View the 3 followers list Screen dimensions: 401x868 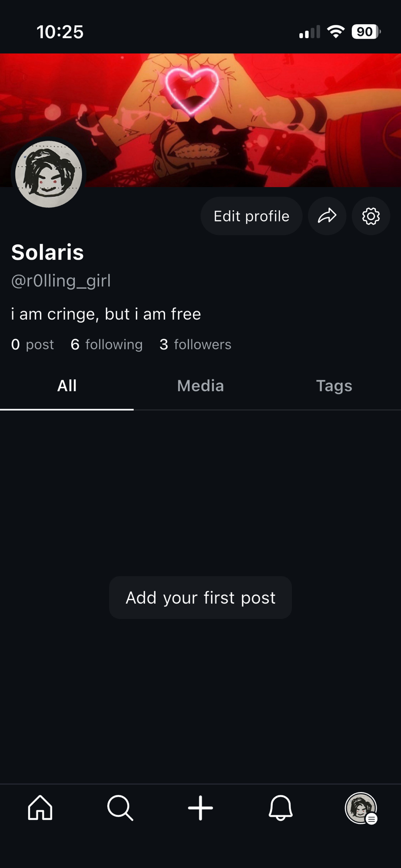195,345
